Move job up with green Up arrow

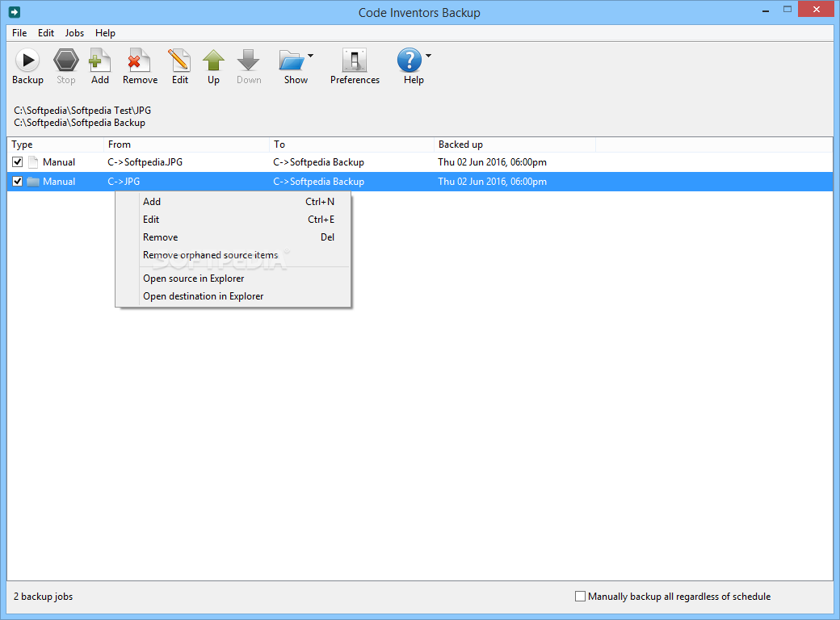[213, 60]
